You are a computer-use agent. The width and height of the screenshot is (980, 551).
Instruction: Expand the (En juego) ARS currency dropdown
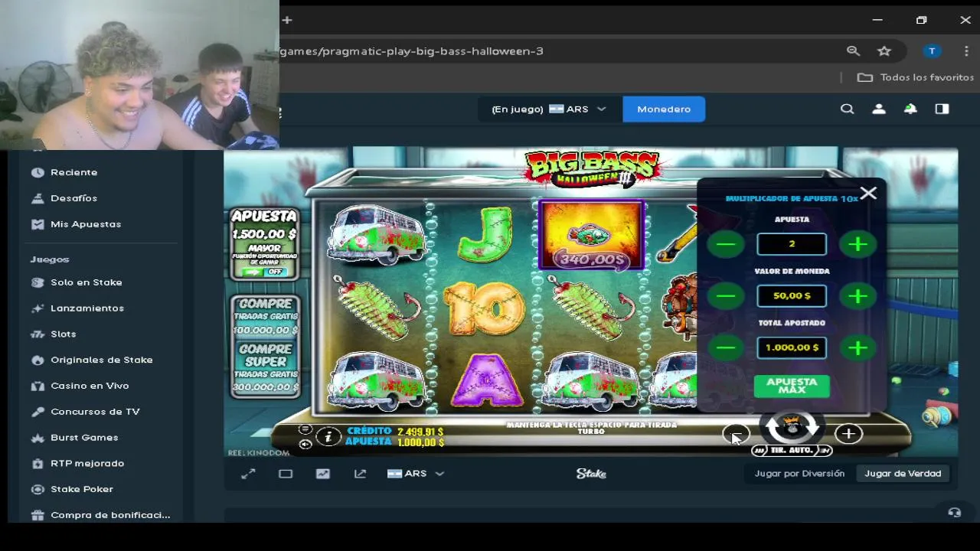click(x=548, y=109)
